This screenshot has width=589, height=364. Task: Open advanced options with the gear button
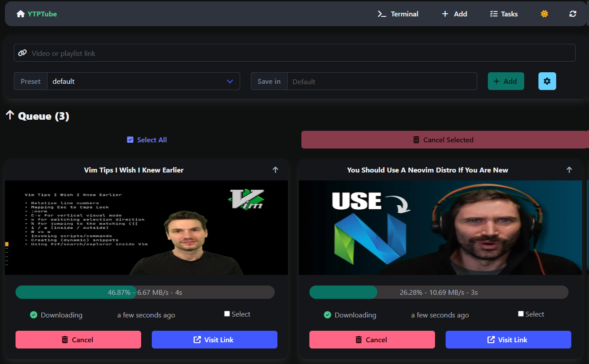coord(547,81)
